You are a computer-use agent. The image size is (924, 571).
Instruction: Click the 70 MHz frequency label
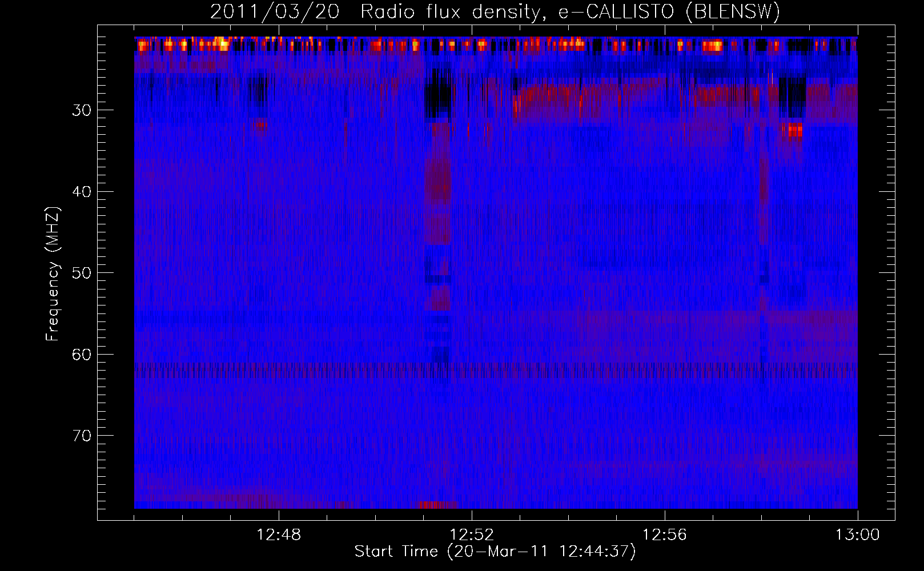(82, 436)
